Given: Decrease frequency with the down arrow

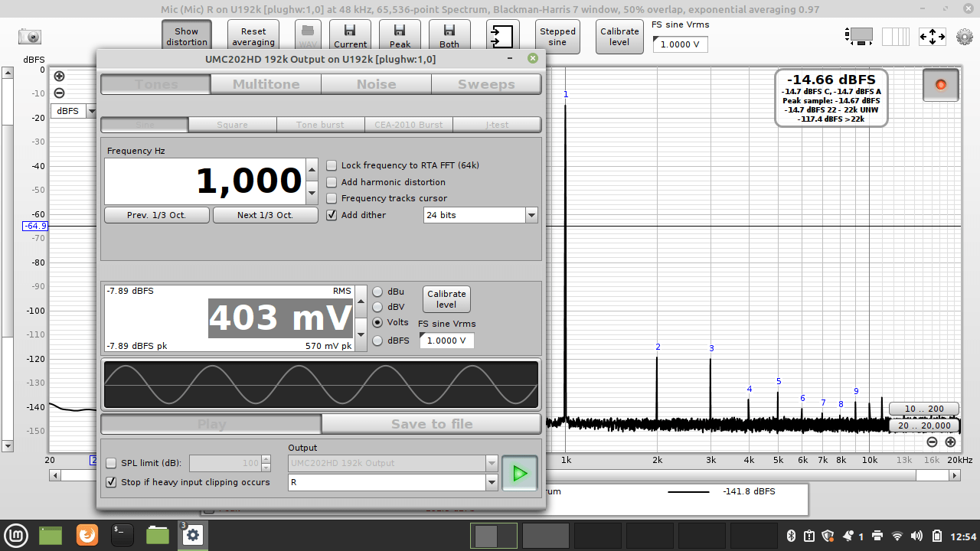Looking at the screenshot, I should coord(312,192).
